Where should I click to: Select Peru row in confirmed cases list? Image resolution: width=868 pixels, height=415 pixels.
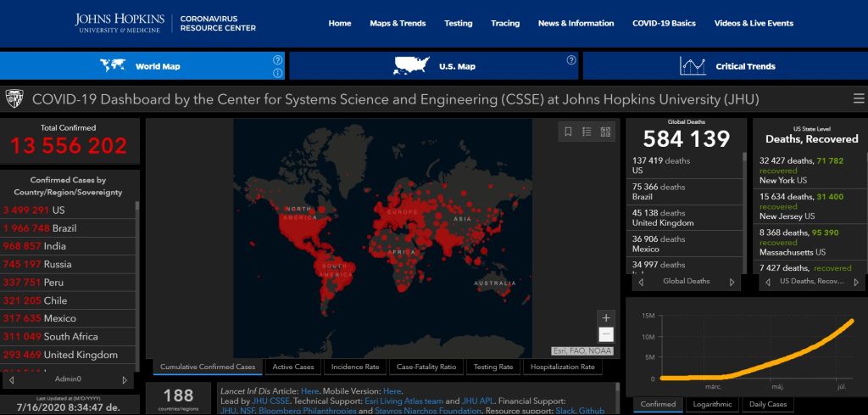68,283
